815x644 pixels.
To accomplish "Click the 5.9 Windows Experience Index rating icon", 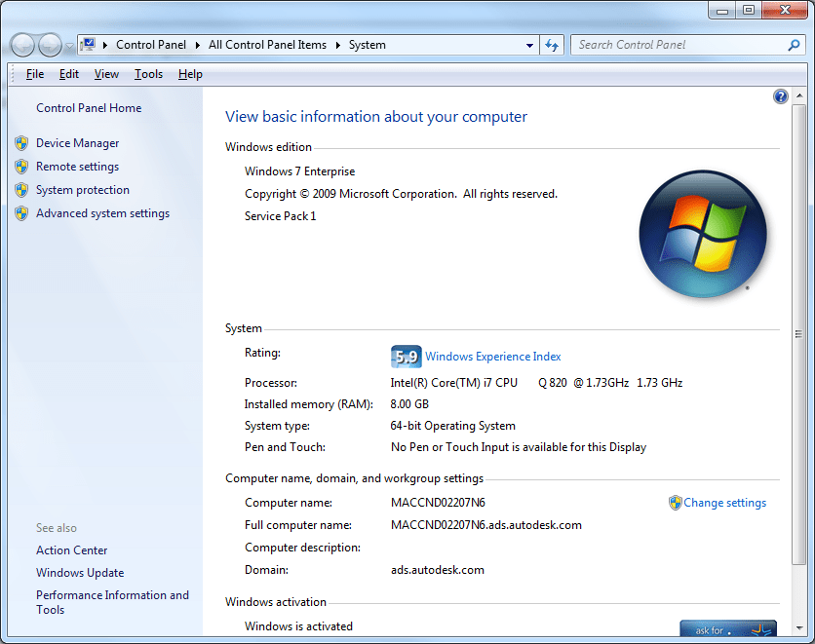I will [x=406, y=356].
